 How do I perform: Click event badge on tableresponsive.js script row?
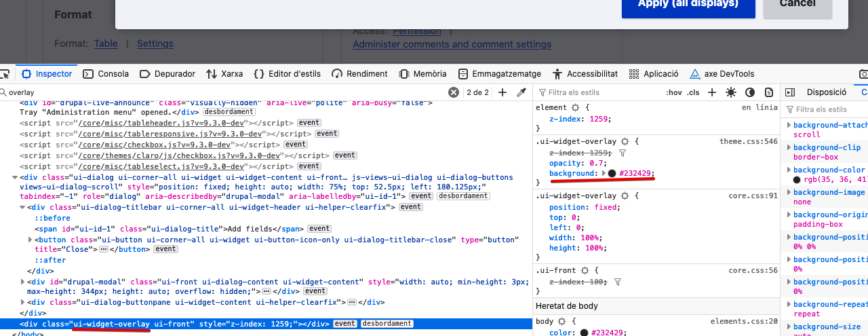pyautogui.click(x=325, y=134)
